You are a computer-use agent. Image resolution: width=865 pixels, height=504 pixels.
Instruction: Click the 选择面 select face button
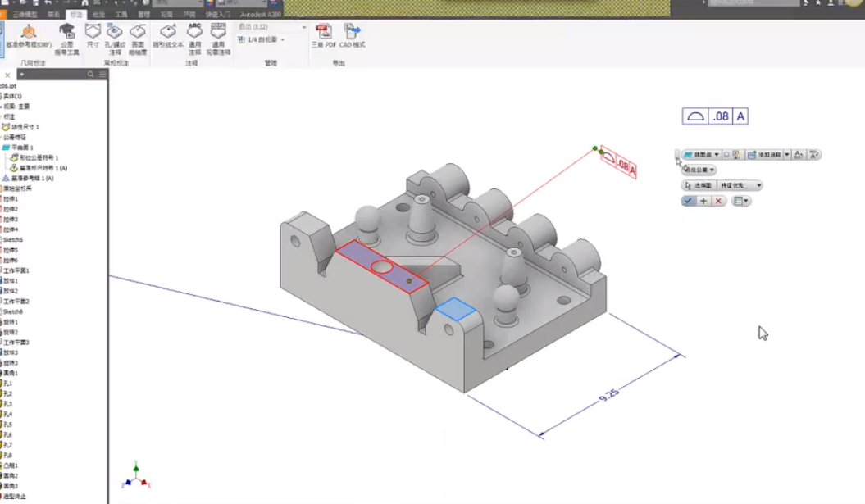coord(699,185)
